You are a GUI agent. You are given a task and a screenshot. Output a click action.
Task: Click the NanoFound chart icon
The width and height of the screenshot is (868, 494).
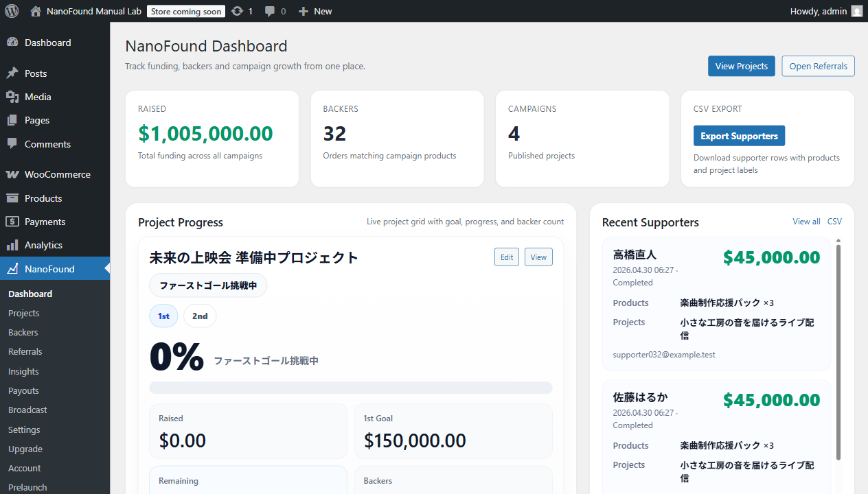click(12, 269)
